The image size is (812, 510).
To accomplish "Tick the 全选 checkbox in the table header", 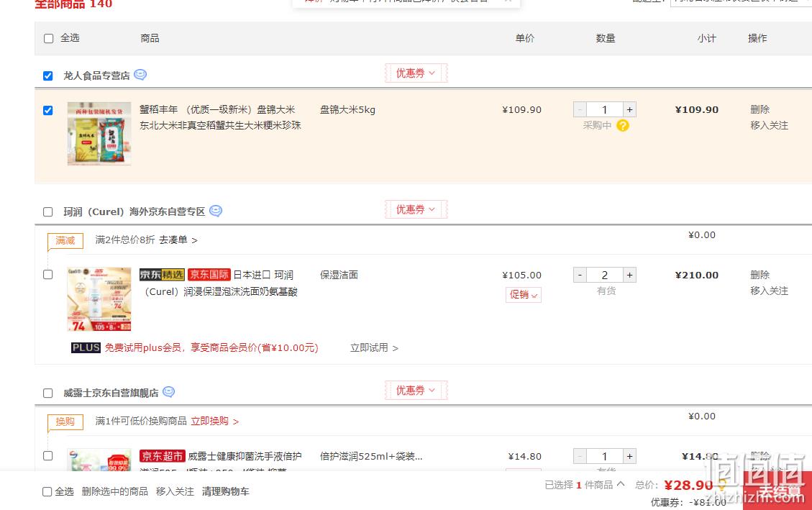I will (49, 38).
